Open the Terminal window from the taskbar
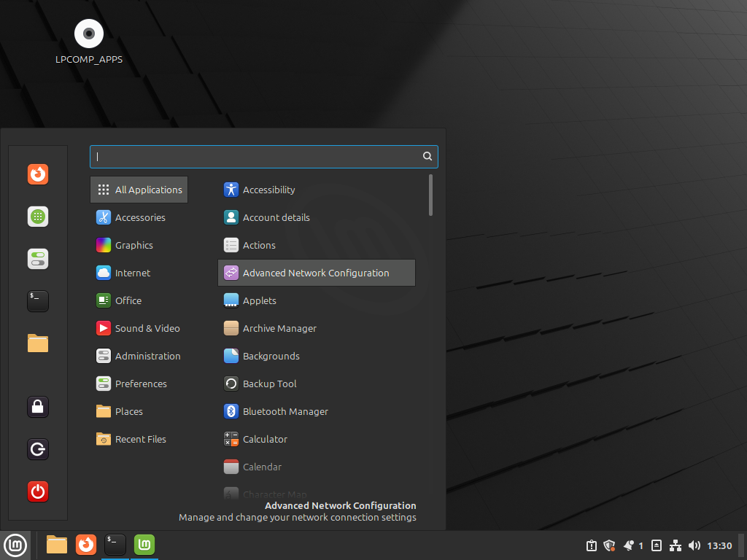Viewport: 747px width, 560px height. 115,545
